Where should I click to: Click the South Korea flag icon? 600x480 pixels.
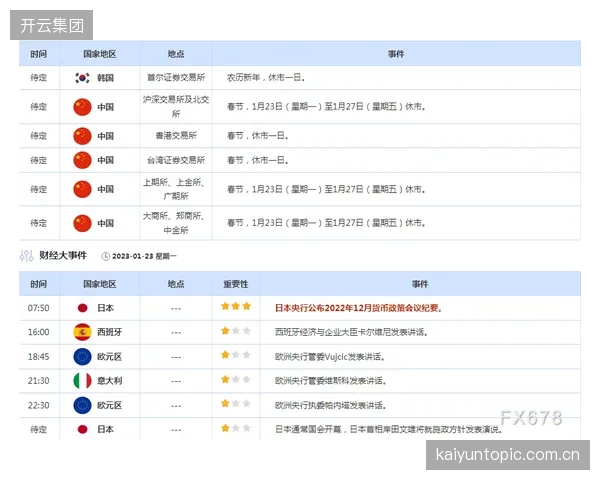tap(82, 78)
